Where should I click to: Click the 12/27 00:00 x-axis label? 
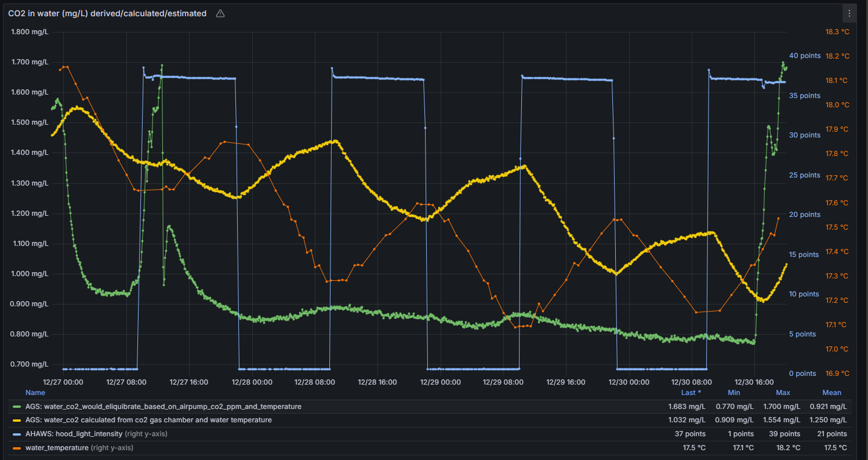coord(63,382)
